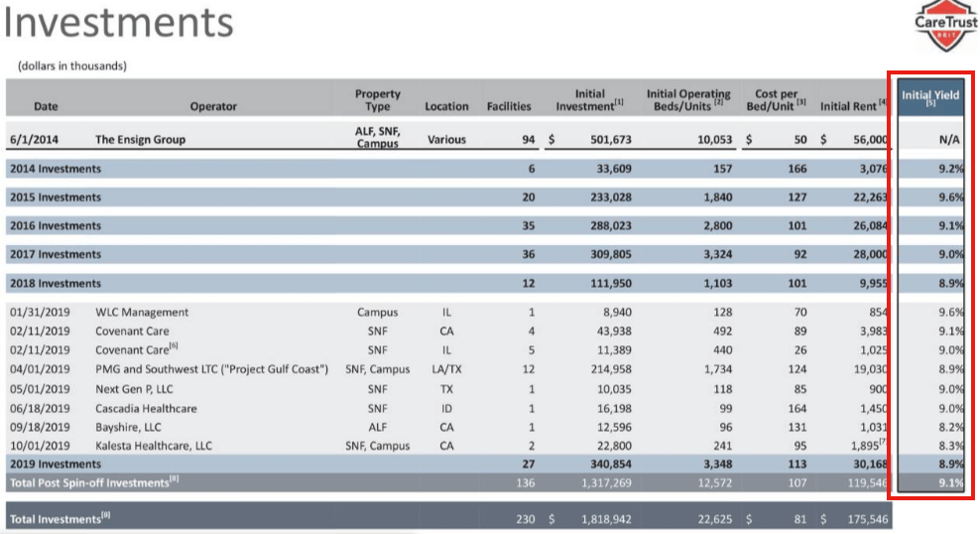This screenshot has height=534, width=980.
Task: Select the 2014 Investments row
Action: pos(448,168)
